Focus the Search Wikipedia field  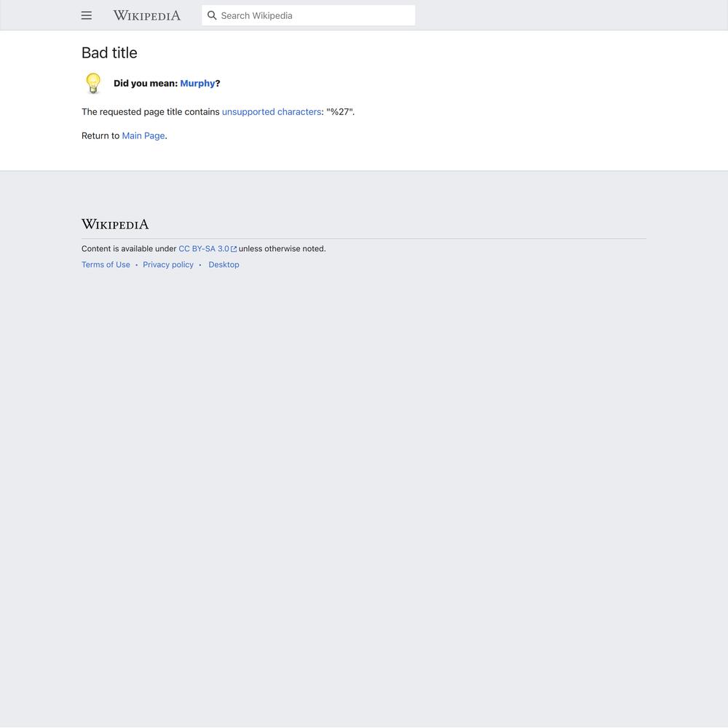point(308,15)
